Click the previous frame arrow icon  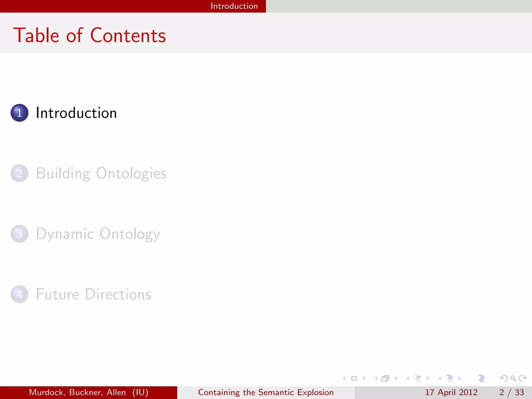(x=376, y=378)
